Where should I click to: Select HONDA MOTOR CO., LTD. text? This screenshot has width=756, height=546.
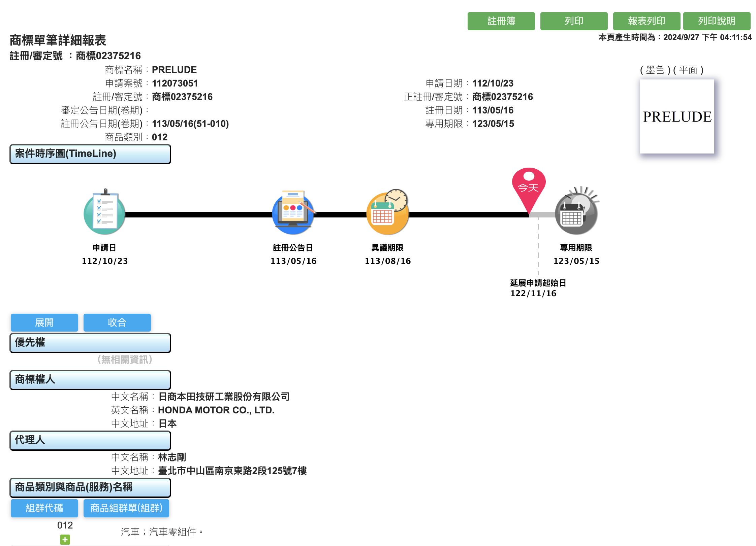coord(216,410)
